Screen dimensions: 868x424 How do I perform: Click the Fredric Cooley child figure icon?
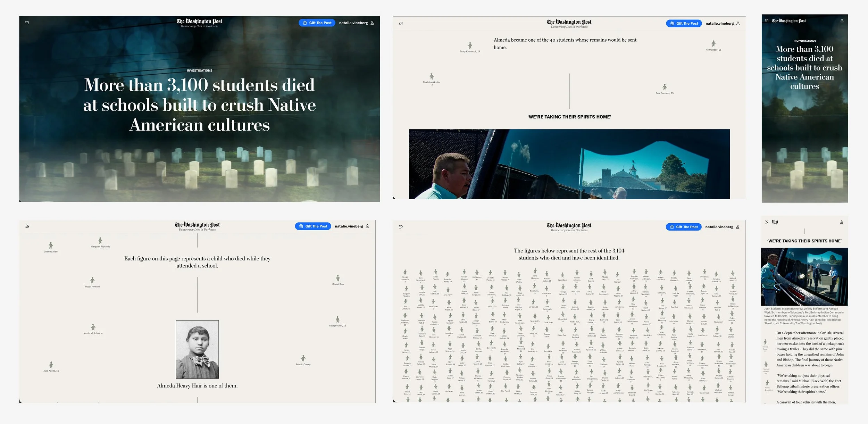click(303, 358)
